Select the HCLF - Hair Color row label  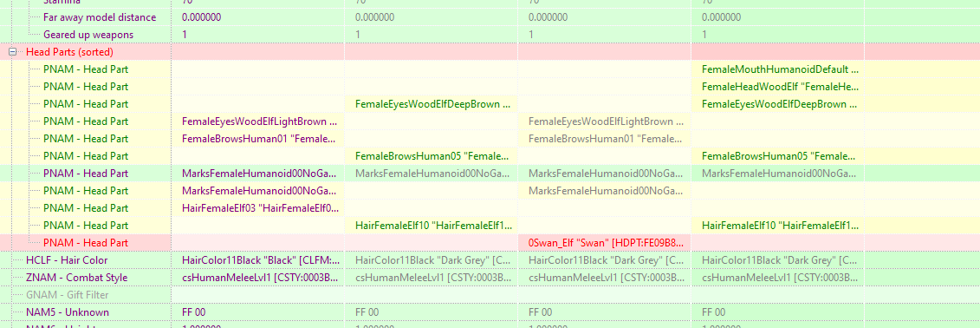tap(67, 259)
